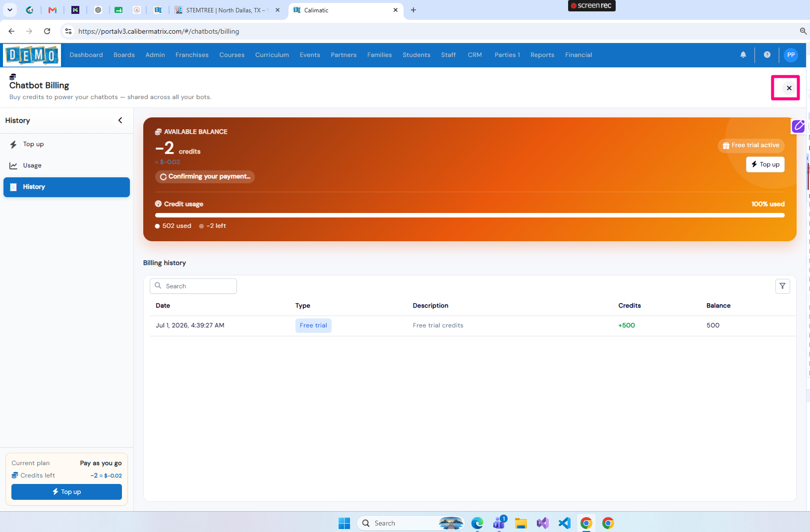The height and width of the screenshot is (532, 810).
Task: Open the Boards menu
Action: pyautogui.click(x=124, y=55)
